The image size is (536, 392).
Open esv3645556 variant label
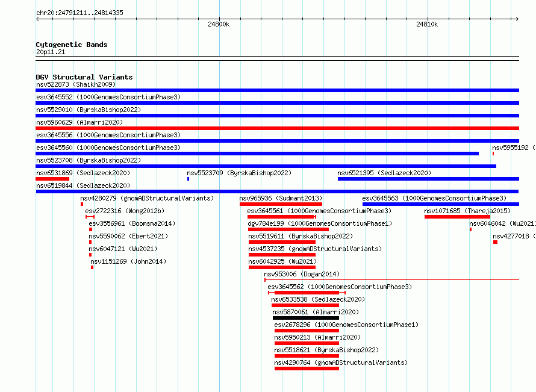coord(108,135)
